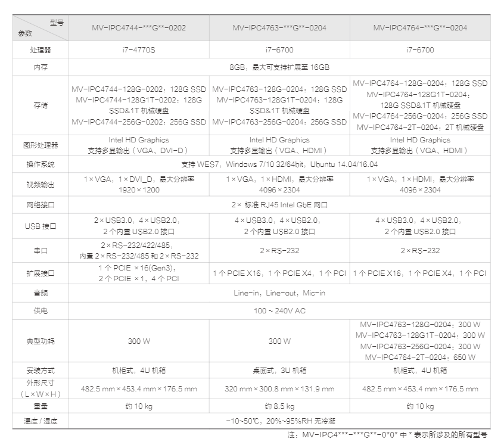Click the 温度 / 湿度 row label
Viewport: 504px width, 445px height.
point(41,421)
